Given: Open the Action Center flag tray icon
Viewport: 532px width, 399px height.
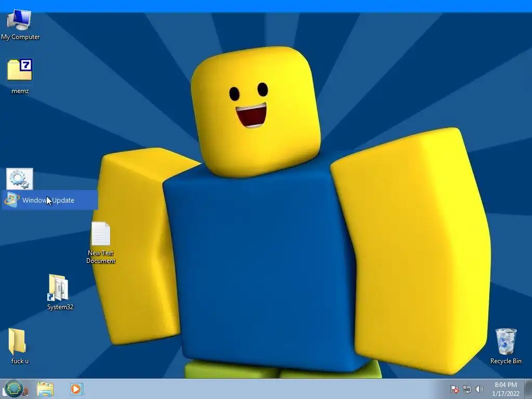Looking at the screenshot, I should [x=454, y=389].
